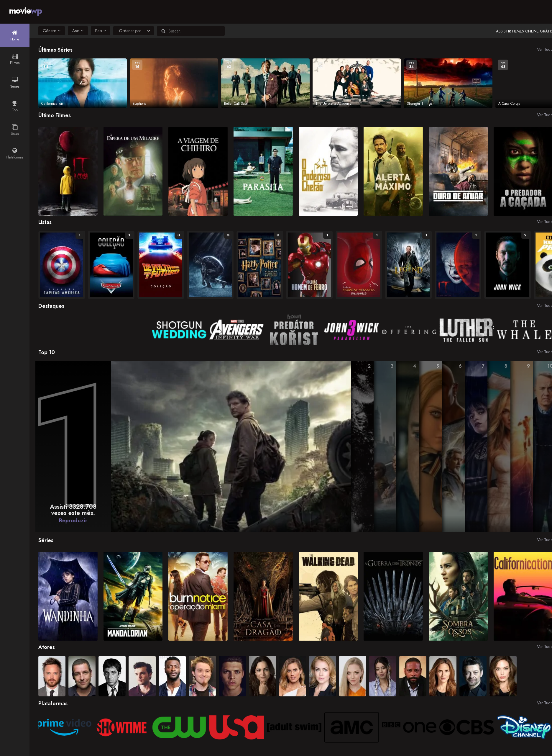Viewport: 552px width, 756px height.
Task: Open A Viagem de Chihiro poster
Action: [198, 171]
